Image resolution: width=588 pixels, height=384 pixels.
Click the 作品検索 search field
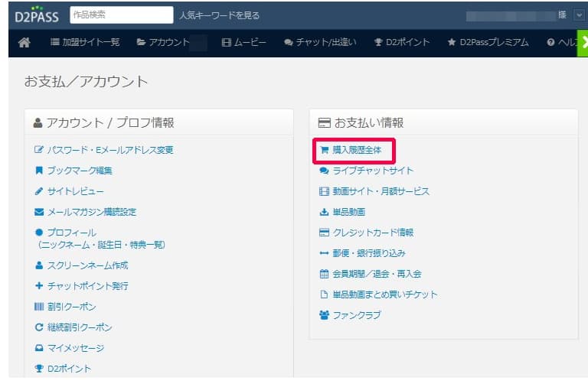pos(121,15)
